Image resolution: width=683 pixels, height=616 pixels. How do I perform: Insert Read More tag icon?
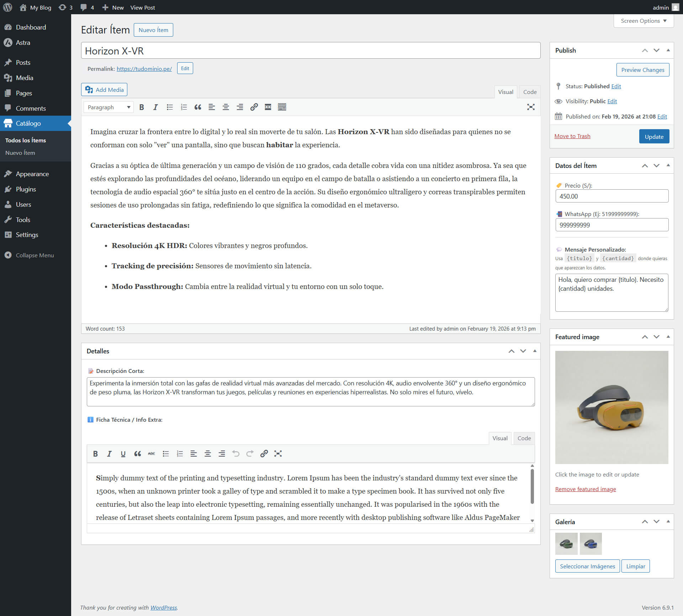(x=268, y=107)
